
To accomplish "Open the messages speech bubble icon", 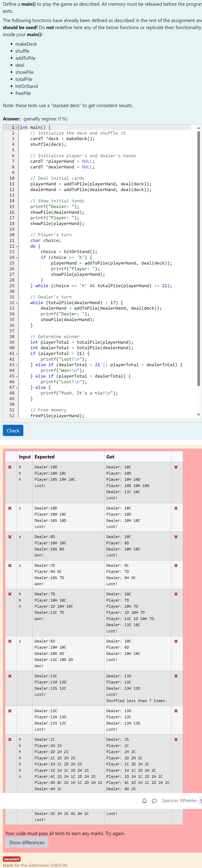I will (154, 801).
